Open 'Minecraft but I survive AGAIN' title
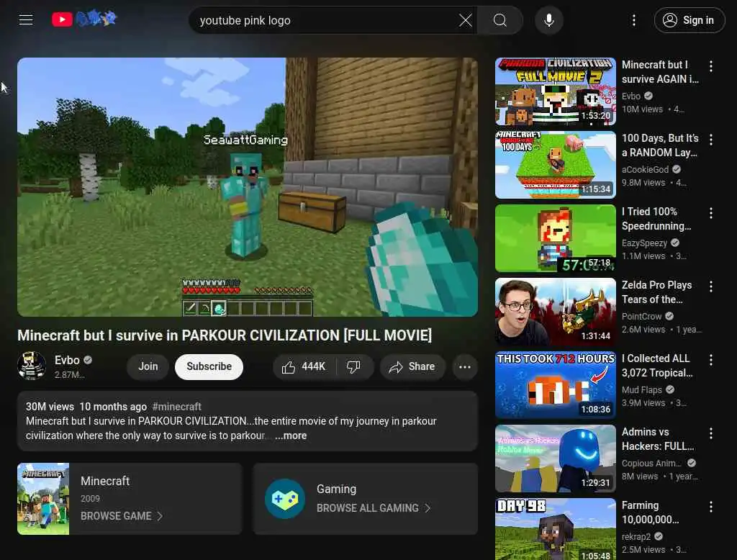 pos(660,72)
